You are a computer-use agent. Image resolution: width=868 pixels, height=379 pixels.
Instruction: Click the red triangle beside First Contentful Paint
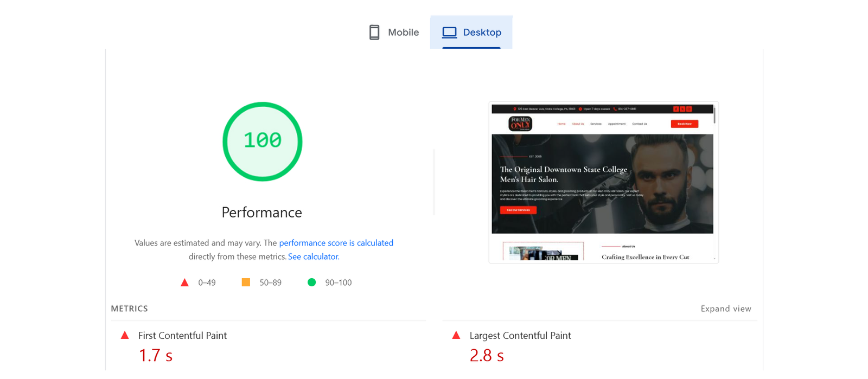[x=125, y=336]
